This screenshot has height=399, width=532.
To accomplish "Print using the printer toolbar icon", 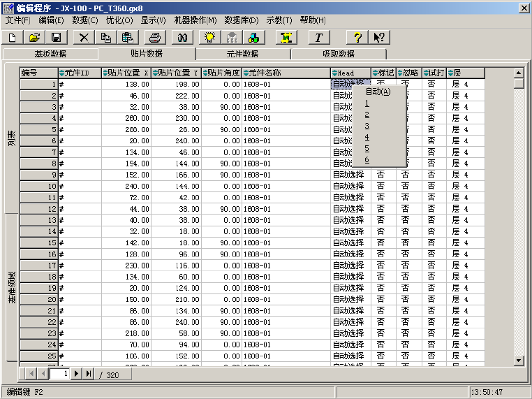I will tap(156, 37).
